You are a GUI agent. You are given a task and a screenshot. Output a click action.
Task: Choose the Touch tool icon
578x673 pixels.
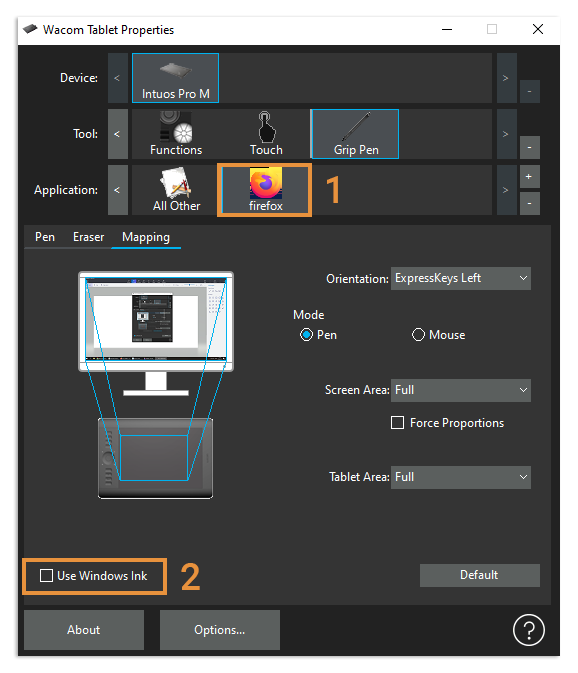pyautogui.click(x=266, y=134)
